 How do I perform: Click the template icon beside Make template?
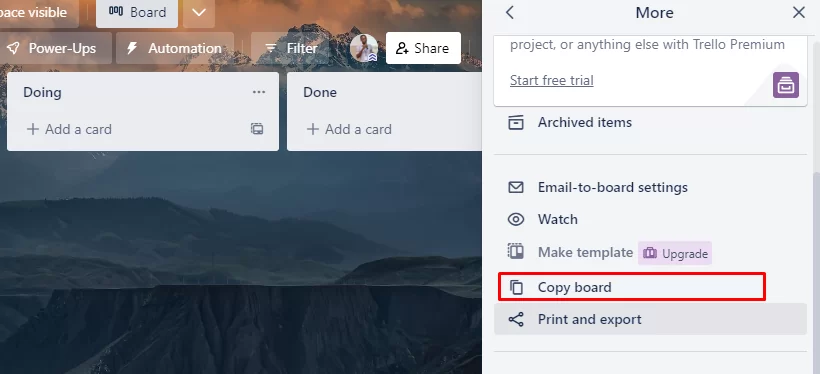pyautogui.click(x=516, y=252)
